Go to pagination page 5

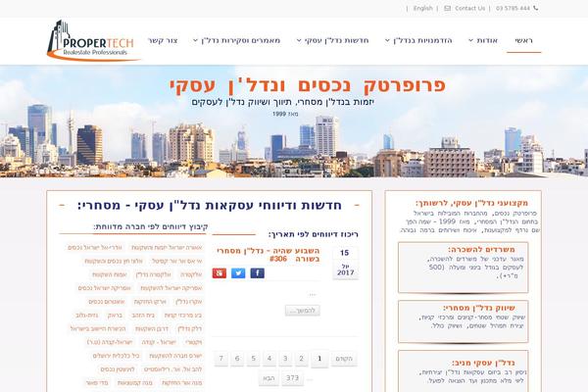[x=253, y=359]
